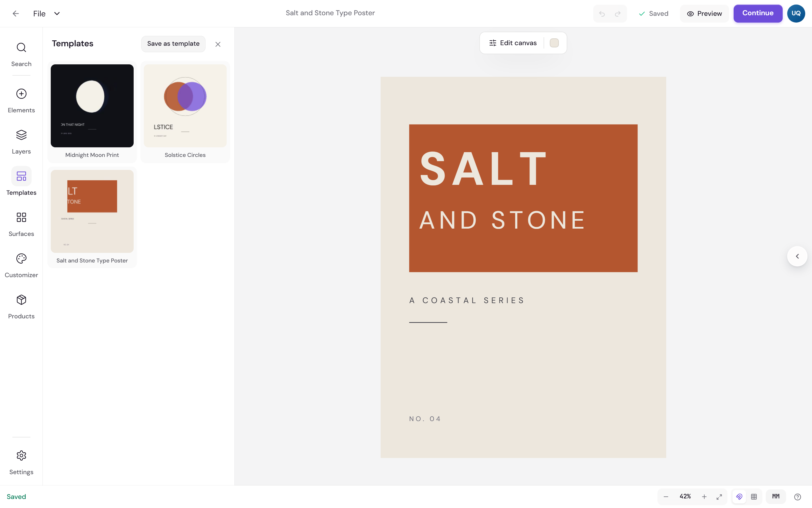Select the Salt and Stone Type Poster template
This screenshot has width=812, height=508.
click(x=92, y=217)
